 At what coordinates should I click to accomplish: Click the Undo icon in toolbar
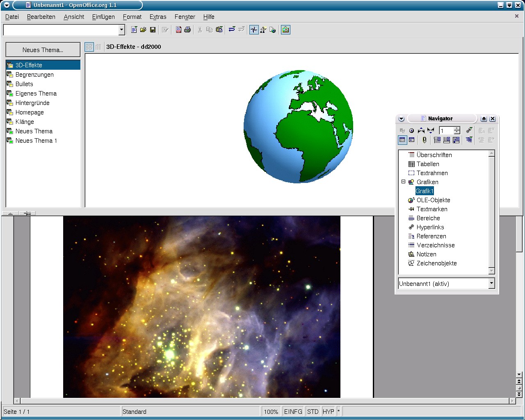tap(232, 30)
